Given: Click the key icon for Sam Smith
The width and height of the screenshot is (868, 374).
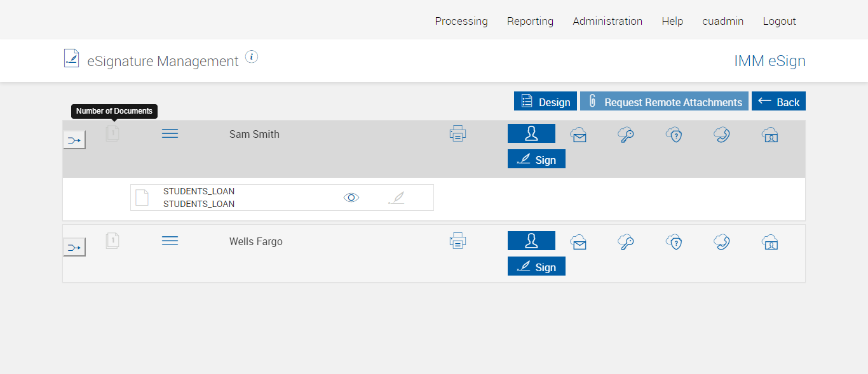Looking at the screenshot, I should click(626, 135).
